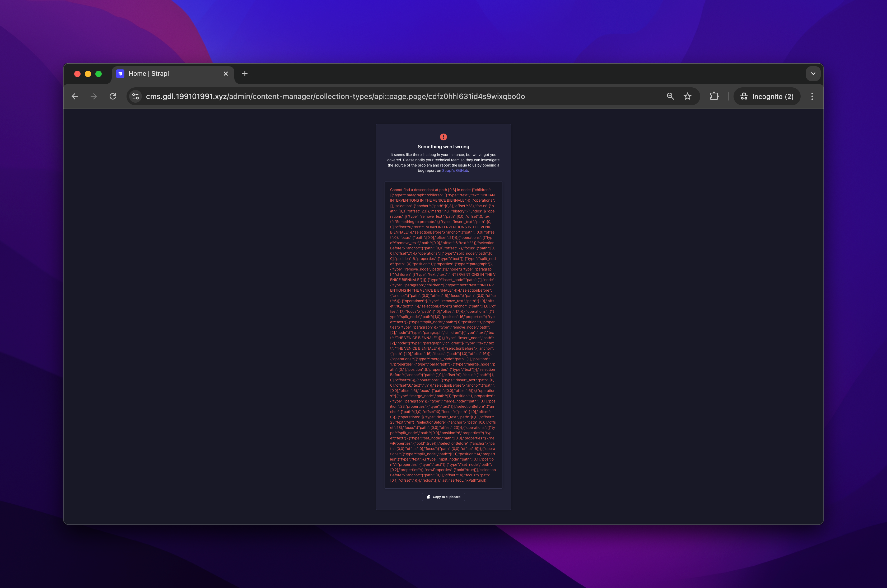Open the Chrome three-dot menu
The width and height of the screenshot is (887, 588).
click(x=812, y=96)
